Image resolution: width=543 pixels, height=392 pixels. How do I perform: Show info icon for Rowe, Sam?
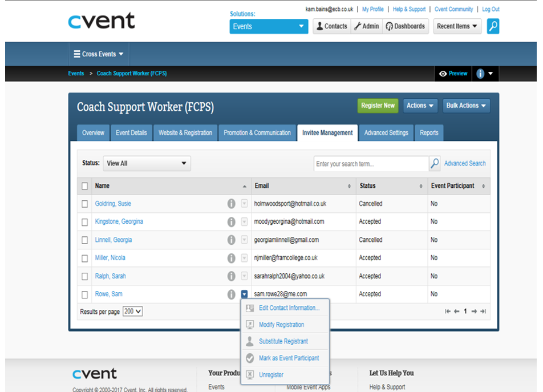coord(232,294)
